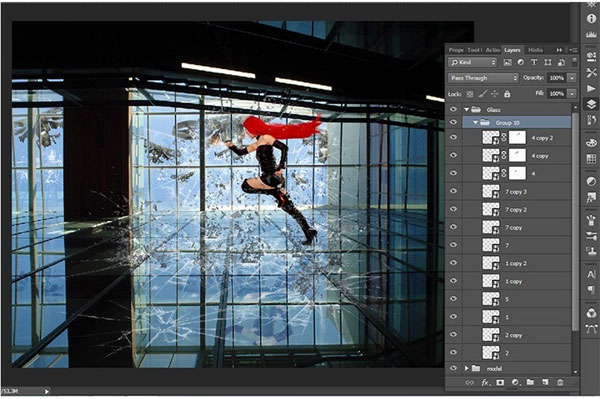Open the Actions play-arrow dock icon
The width and height of the screenshot is (600, 399).
tap(591, 88)
